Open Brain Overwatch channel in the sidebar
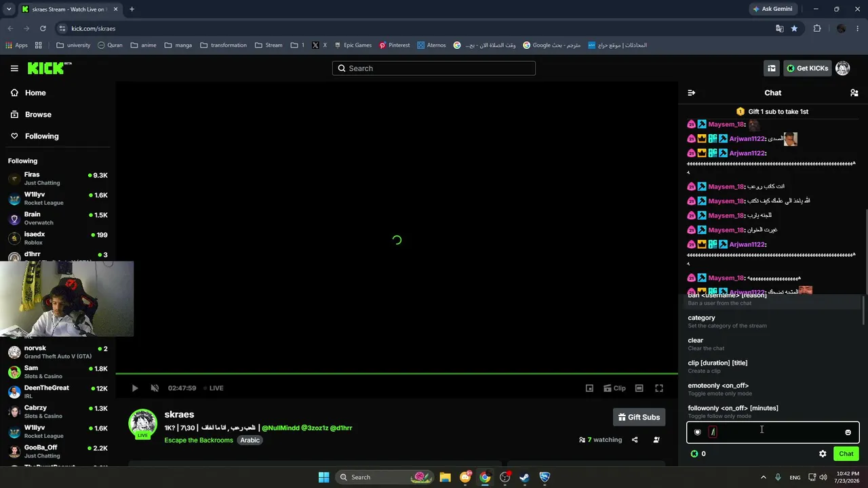 pyautogui.click(x=58, y=218)
